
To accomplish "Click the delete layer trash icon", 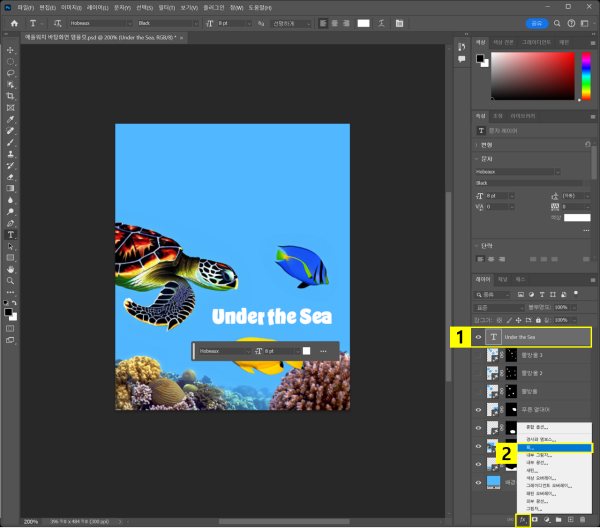I will (x=583, y=519).
